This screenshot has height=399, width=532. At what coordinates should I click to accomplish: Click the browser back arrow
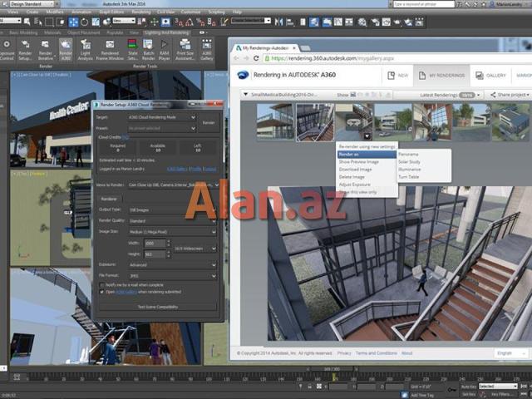tap(236, 58)
